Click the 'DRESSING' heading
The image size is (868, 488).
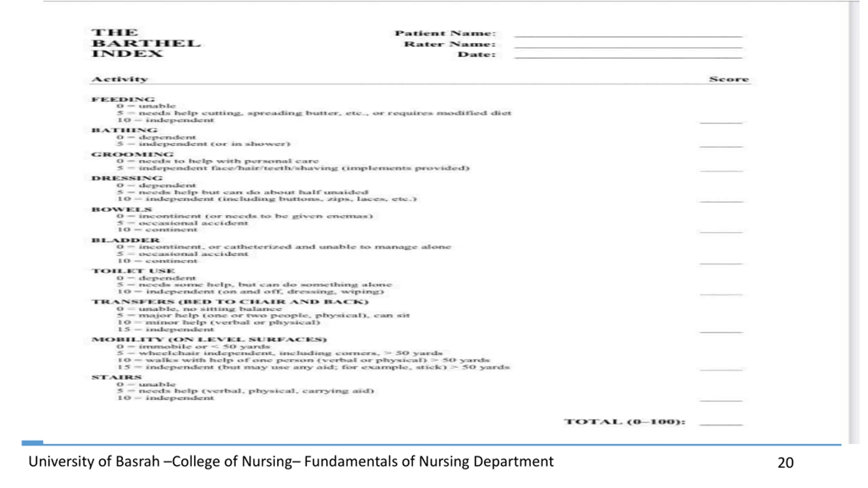point(127,178)
